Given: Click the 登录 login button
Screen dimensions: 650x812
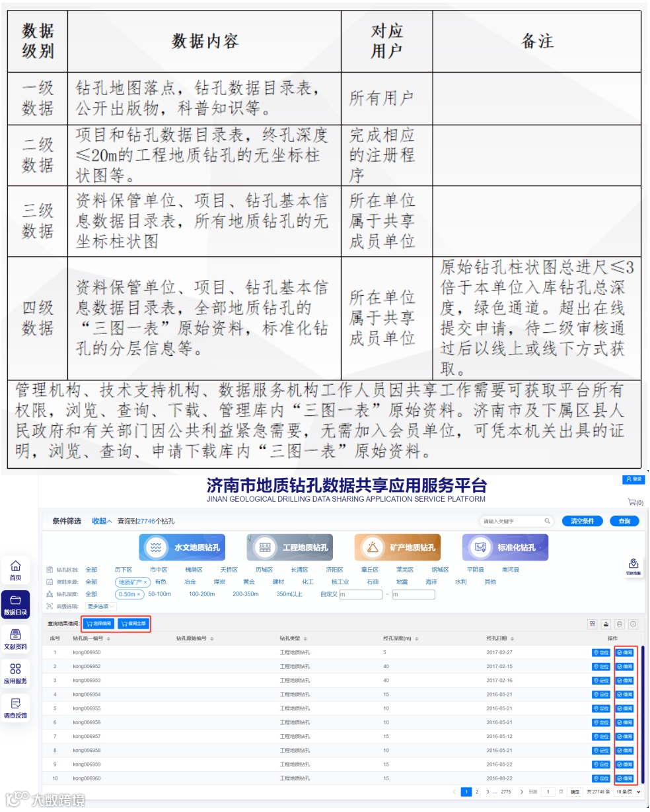Looking at the screenshot, I should click(x=633, y=479).
